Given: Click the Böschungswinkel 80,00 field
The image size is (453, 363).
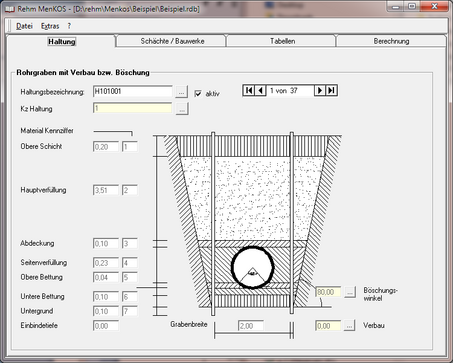Looking at the screenshot, I should pos(328,292).
